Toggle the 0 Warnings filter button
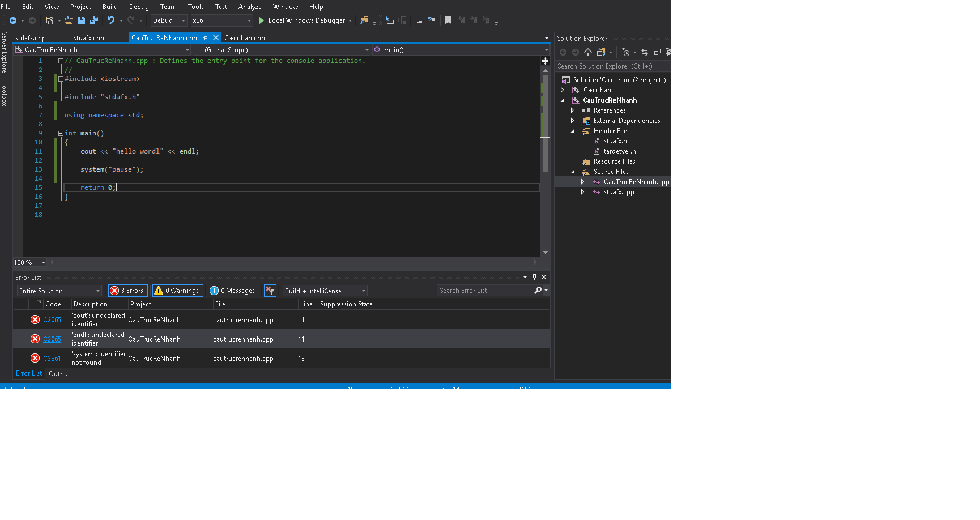Viewport: 980px width, 520px height. coord(177,291)
